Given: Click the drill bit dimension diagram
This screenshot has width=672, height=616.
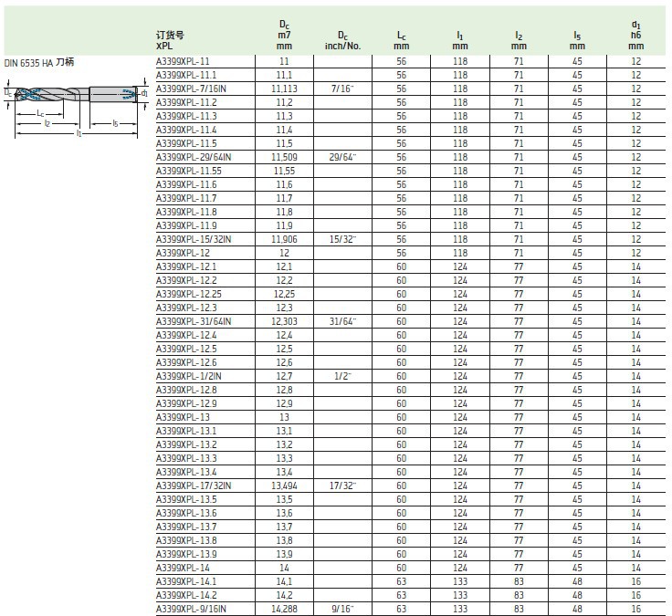Looking at the screenshot, I should point(76,108).
